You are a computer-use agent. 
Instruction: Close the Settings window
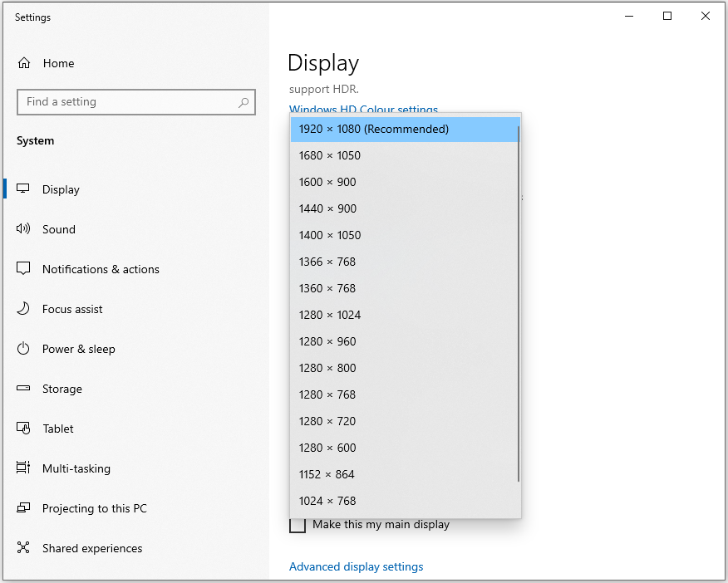[x=706, y=17]
